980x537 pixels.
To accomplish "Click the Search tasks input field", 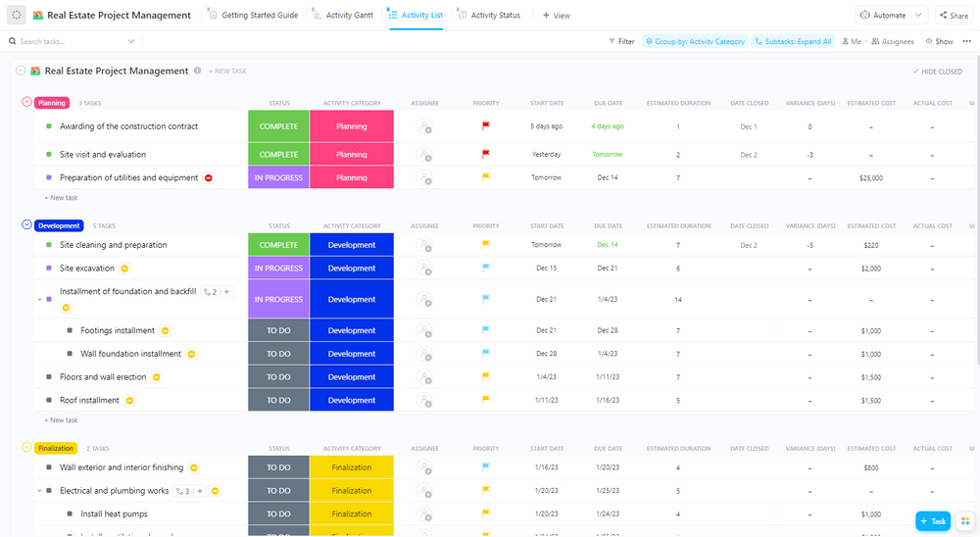I will pyautogui.click(x=69, y=42).
